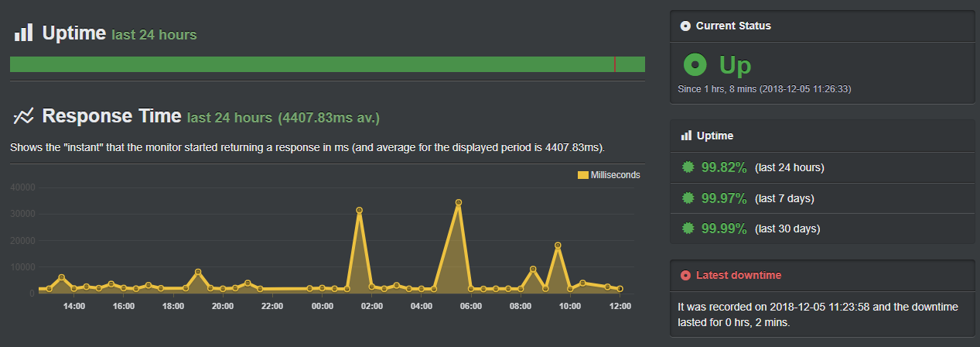The image size is (980, 347).
Task: Click the 99.82% uptime value
Action: [x=724, y=167]
